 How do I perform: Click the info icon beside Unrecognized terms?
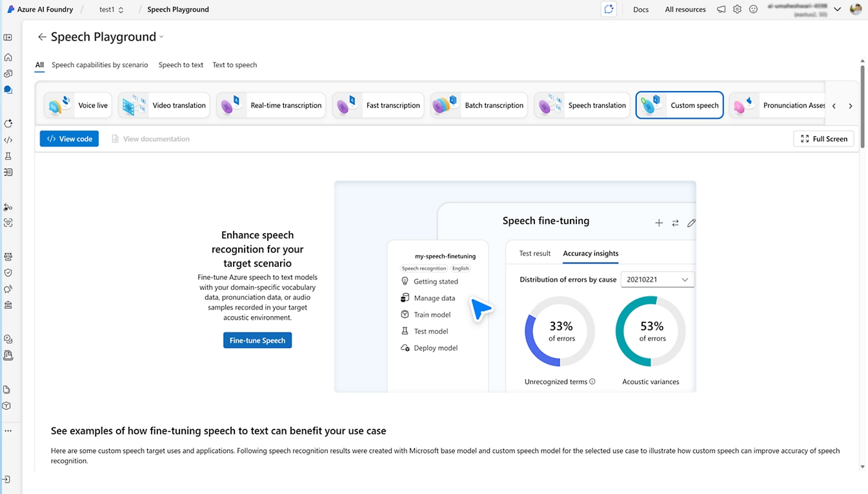(x=592, y=382)
